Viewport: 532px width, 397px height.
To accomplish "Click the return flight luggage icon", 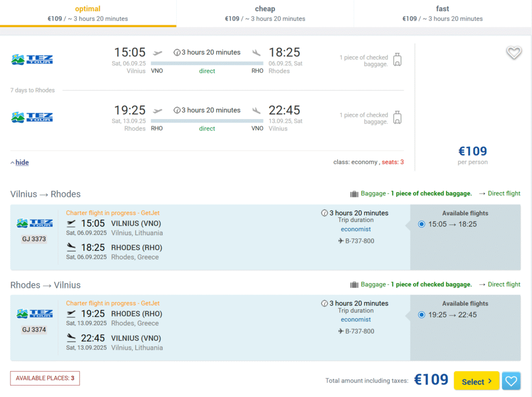I will [397, 117].
